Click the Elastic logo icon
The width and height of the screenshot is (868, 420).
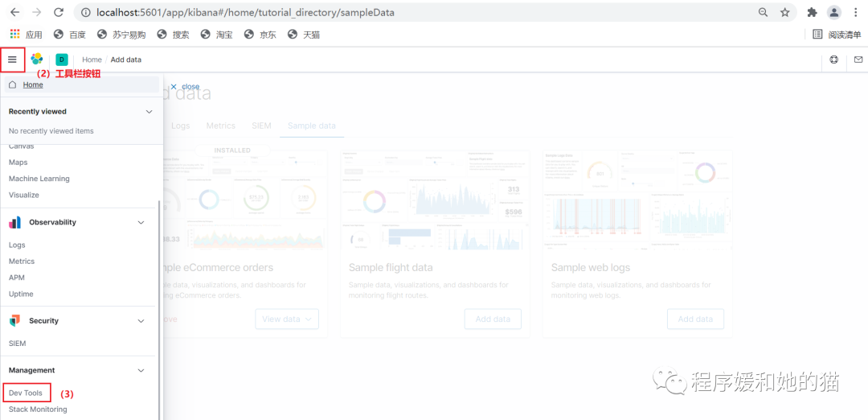(36, 59)
